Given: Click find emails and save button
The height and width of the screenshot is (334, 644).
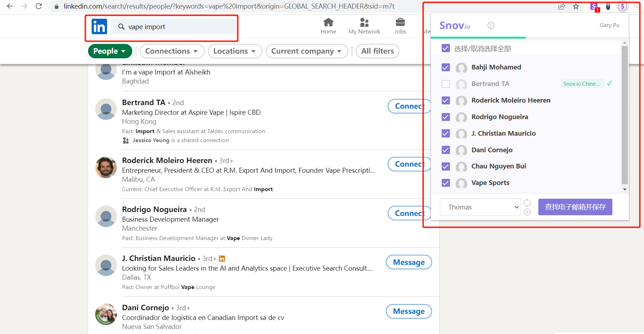Looking at the screenshot, I should click(x=575, y=207).
